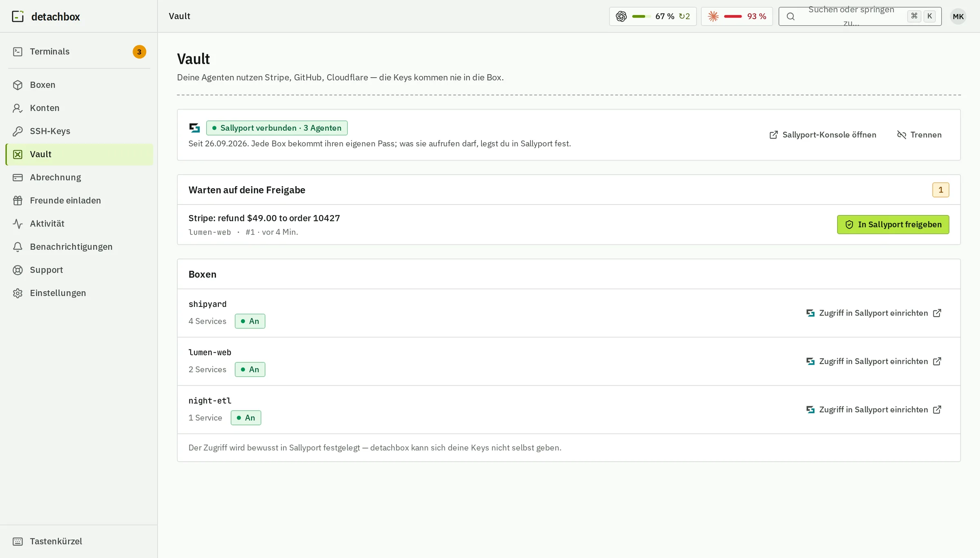Open the Boxen sidebar section

click(79, 85)
